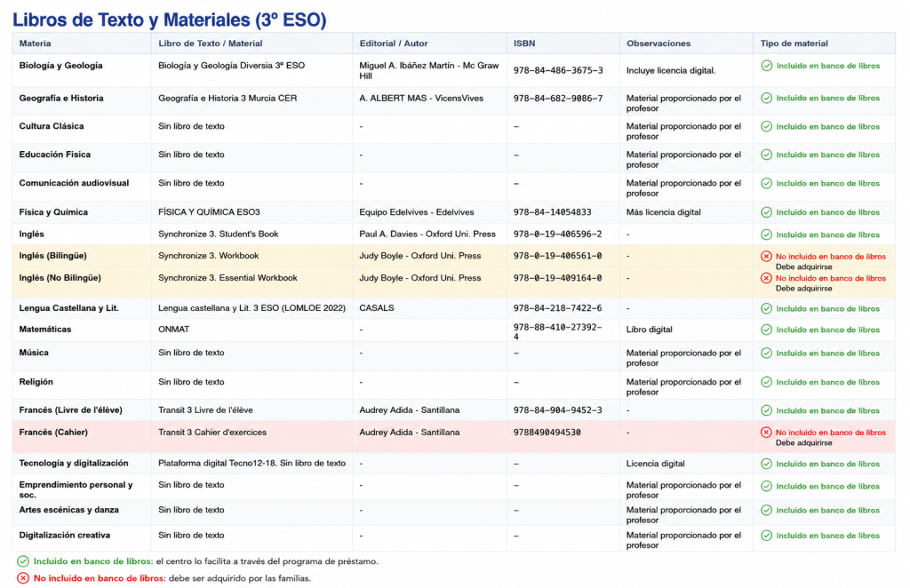
Task: Click the red X icon in Francés (Cahier) row
Action: 767,433
